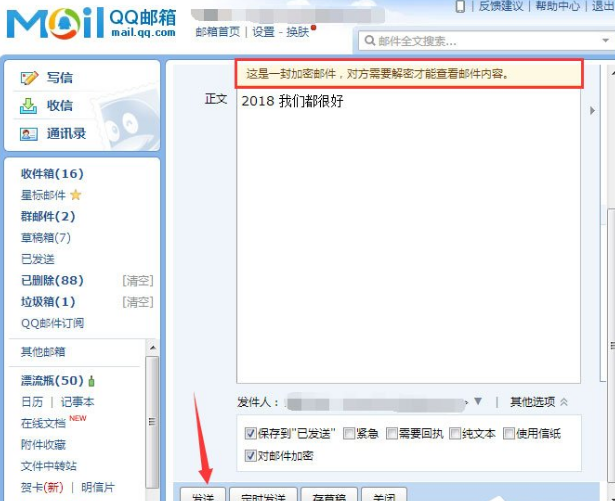The height and width of the screenshot is (501, 615).
Task: Collapse the 其他选项 section
Action: click(x=539, y=402)
